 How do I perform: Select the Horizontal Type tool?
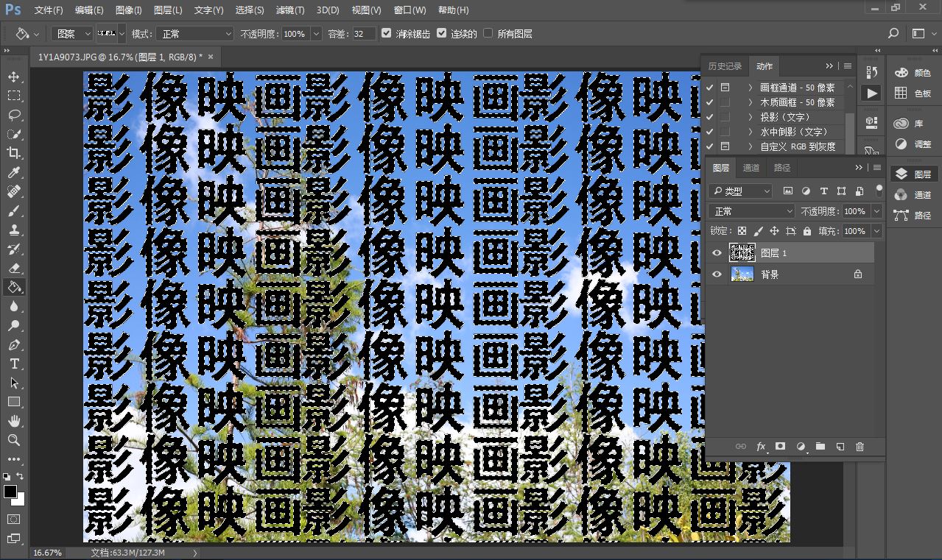(14, 364)
